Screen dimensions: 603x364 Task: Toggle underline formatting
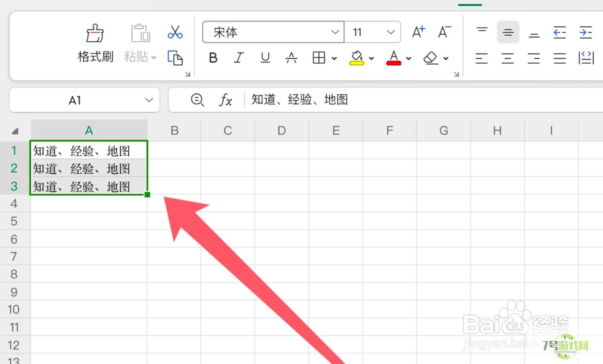pos(265,58)
